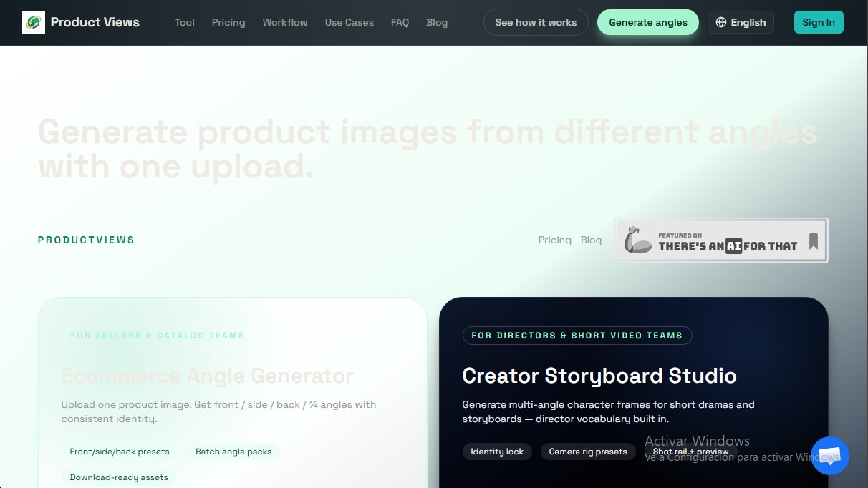Click the Batch angle packs chip
The image size is (868, 488).
(233, 452)
